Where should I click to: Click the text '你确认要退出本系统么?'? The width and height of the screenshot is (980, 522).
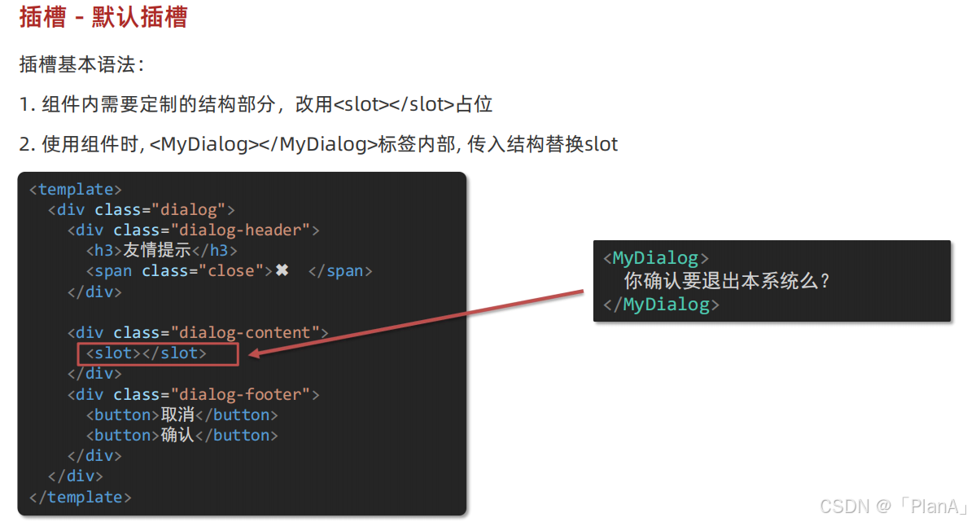coord(727,281)
